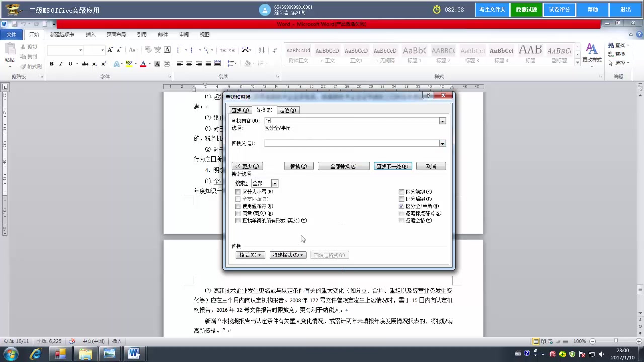This screenshot has height=362, width=644.
Task: Align text left
Action: click(x=180, y=64)
